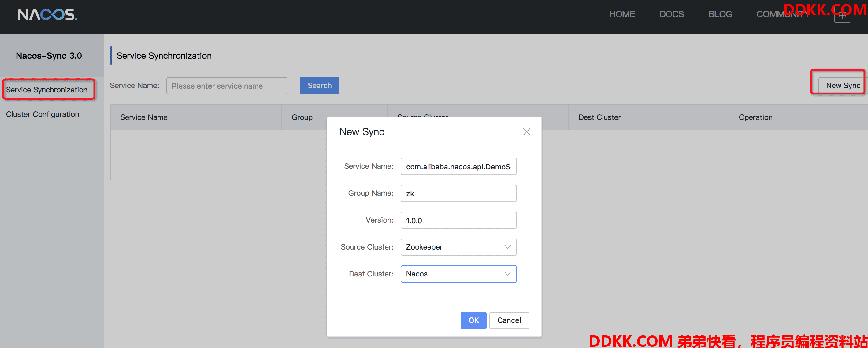868x348 pixels.
Task: Click the Dest Cluster column header
Action: pyautogui.click(x=648, y=117)
